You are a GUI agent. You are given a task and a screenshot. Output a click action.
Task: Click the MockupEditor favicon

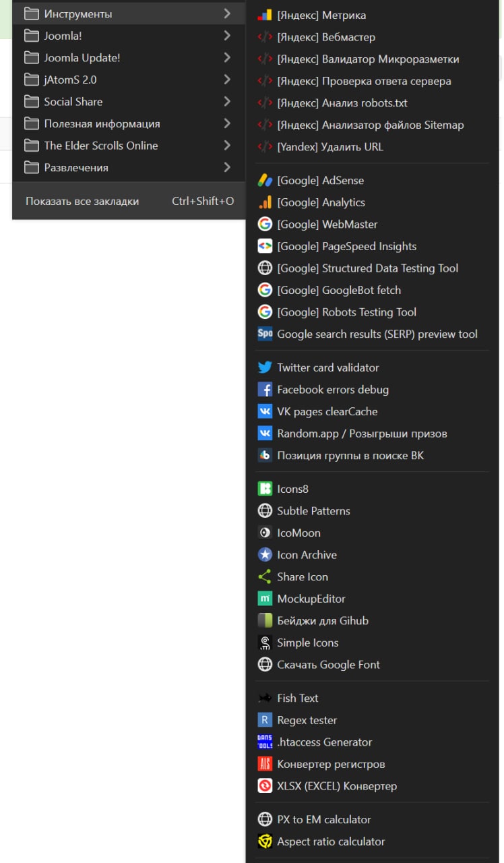(265, 599)
